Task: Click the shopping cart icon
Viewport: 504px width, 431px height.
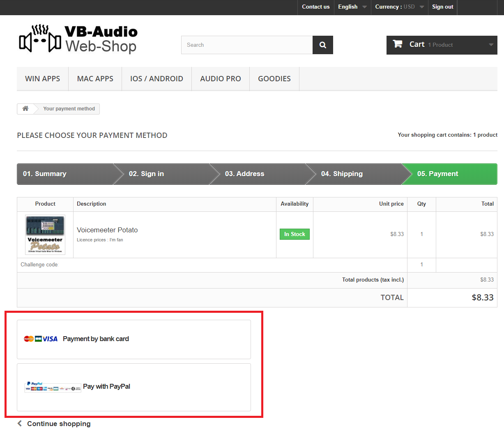Action: [398, 44]
